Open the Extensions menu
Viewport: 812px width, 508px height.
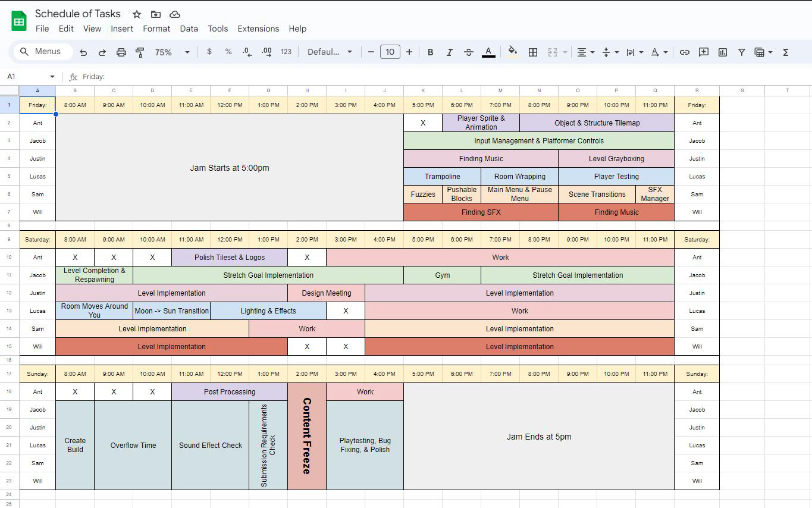click(x=258, y=29)
